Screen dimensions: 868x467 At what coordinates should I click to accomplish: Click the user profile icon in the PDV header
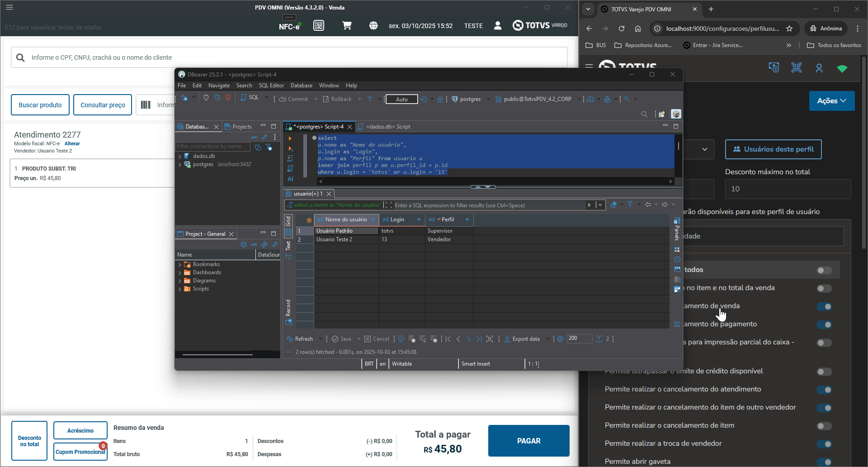(498, 25)
